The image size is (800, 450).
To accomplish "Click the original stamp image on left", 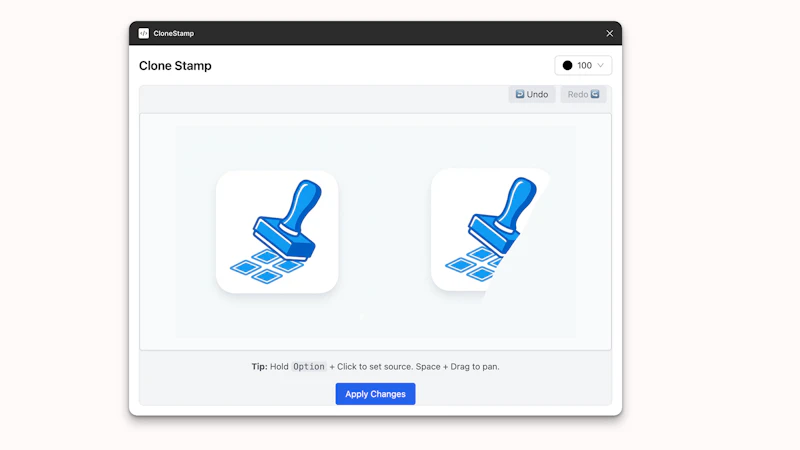I will point(277,232).
